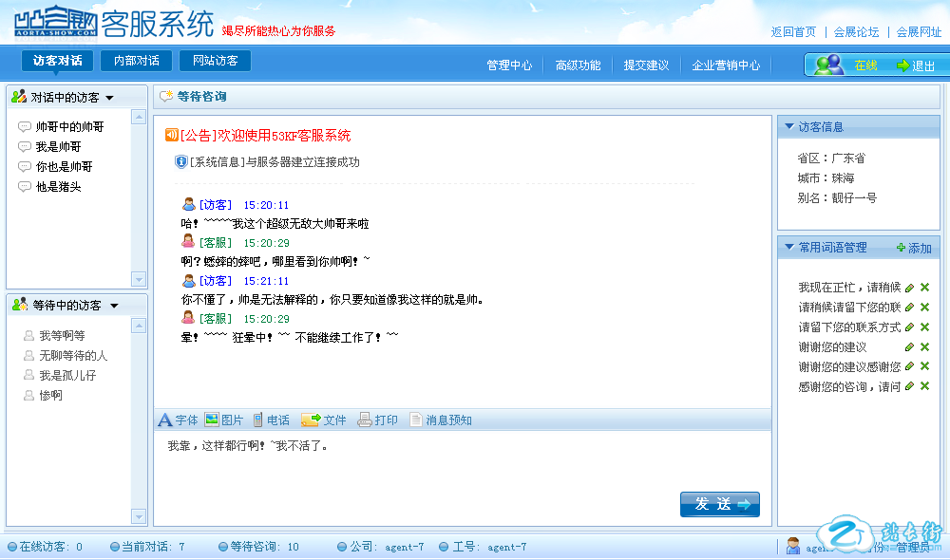Delete phrase 谢谢您的建议 with X icon

pos(924,347)
